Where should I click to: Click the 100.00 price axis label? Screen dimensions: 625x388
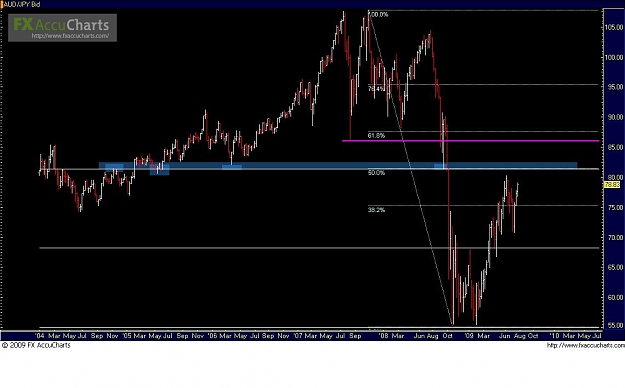coord(614,57)
